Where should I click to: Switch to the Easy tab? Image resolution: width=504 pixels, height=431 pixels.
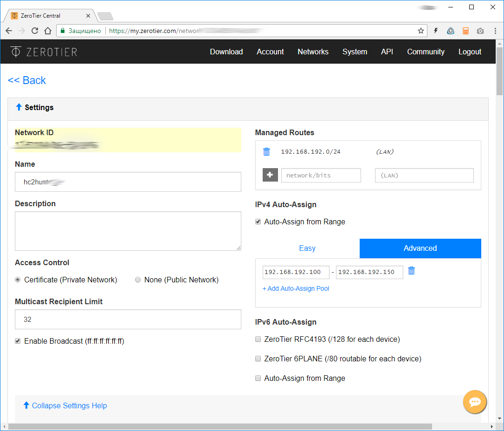coord(307,248)
